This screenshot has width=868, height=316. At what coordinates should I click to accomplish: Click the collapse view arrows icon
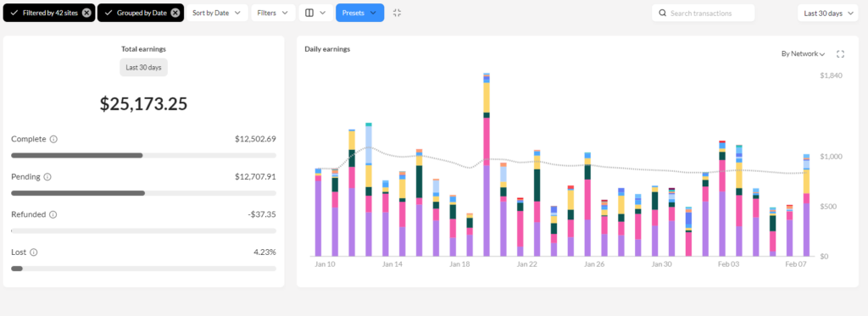pyautogui.click(x=397, y=13)
